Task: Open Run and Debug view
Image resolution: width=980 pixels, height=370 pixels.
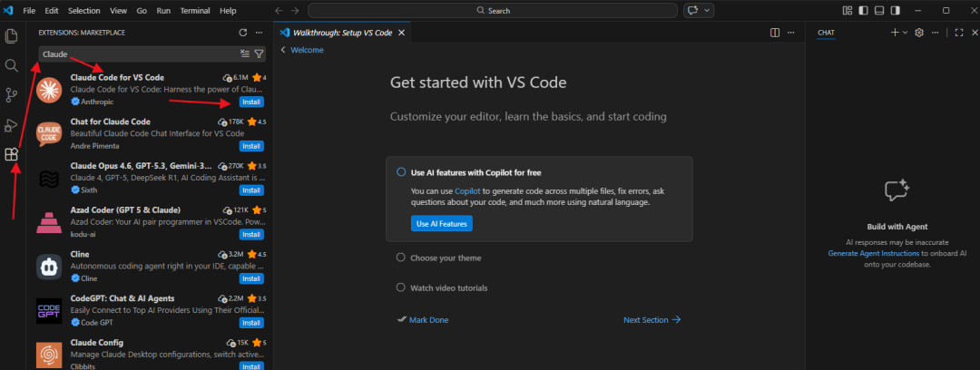Action: 12,125
